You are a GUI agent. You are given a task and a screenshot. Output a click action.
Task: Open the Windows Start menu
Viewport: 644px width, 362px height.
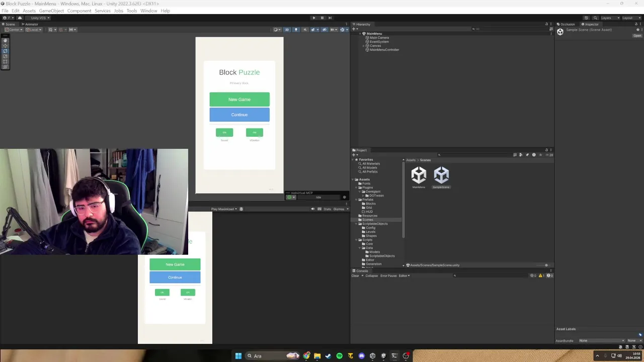click(238, 356)
